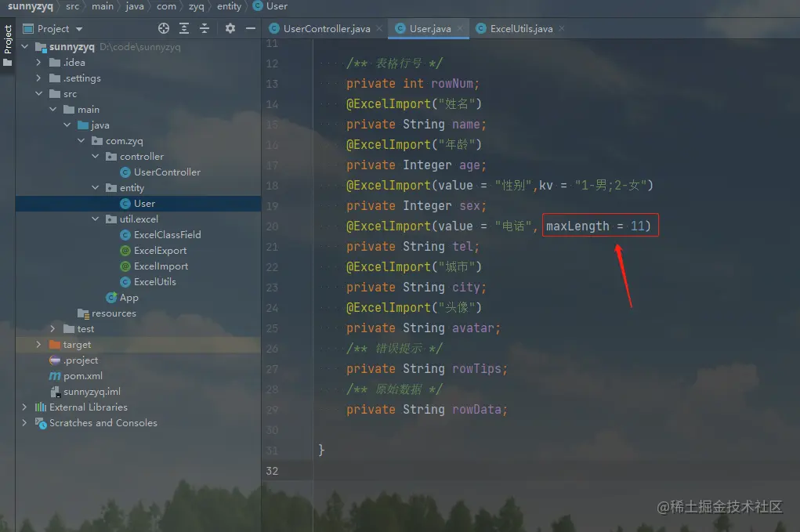This screenshot has width=800, height=532.
Task: Expand Scratches and Consoles node
Action: tap(24, 423)
